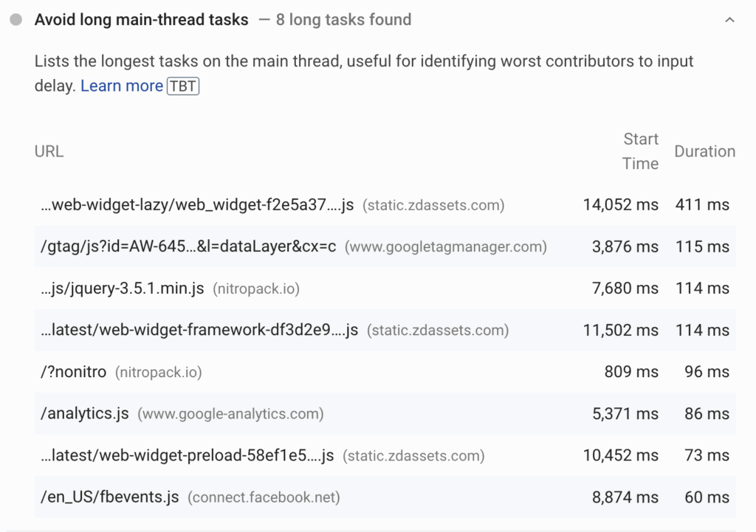Click the 411 ms duration value

pos(701,205)
